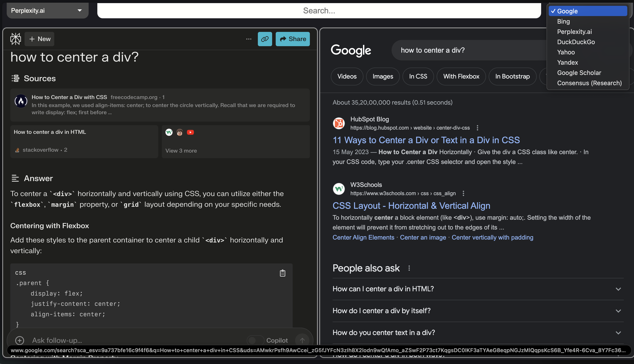The image size is (634, 364).
Task: Copy the CSS code with the clipboard icon
Action: click(x=282, y=273)
